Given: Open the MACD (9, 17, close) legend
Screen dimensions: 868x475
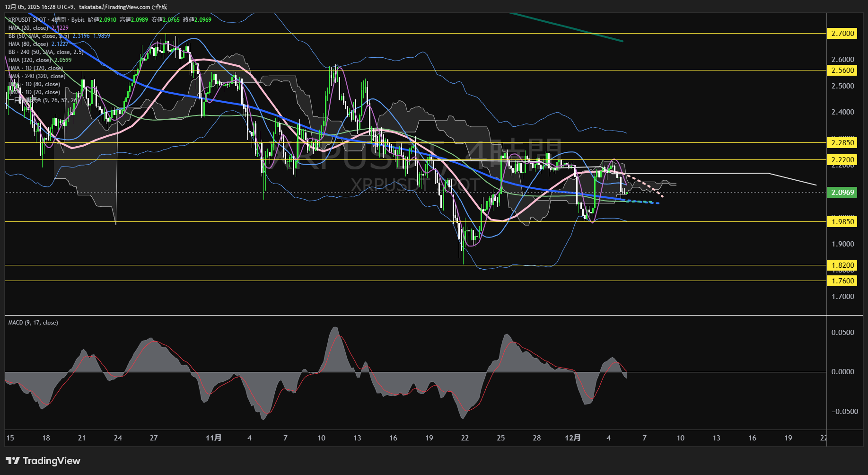Looking at the screenshot, I should (33, 323).
